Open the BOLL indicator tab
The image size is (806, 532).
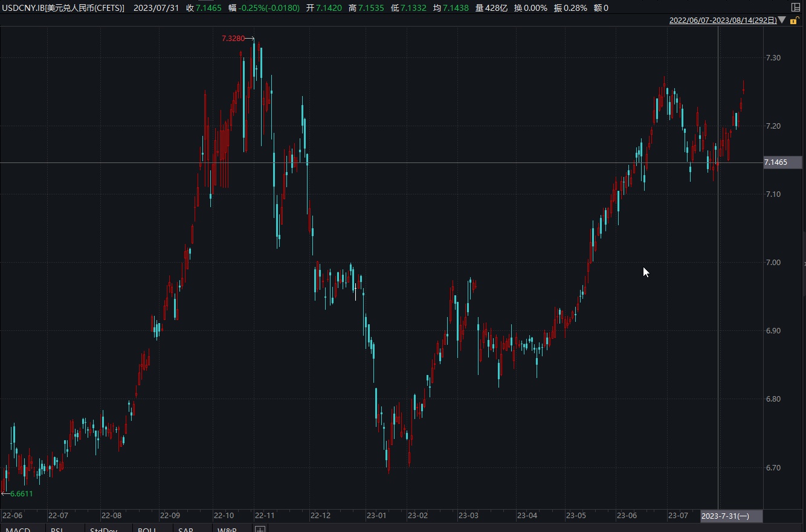[x=146, y=529]
